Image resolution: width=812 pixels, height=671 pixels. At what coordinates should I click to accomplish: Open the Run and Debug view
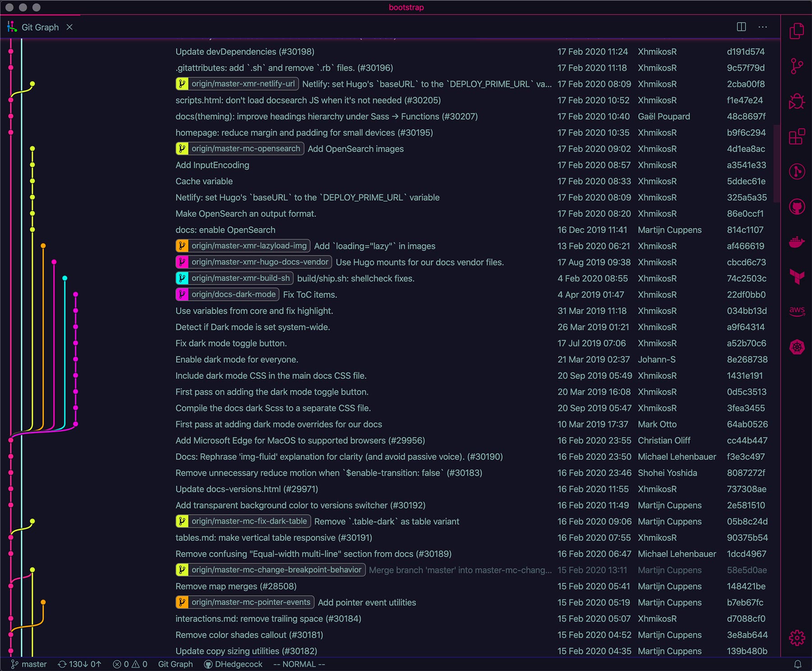[797, 101]
